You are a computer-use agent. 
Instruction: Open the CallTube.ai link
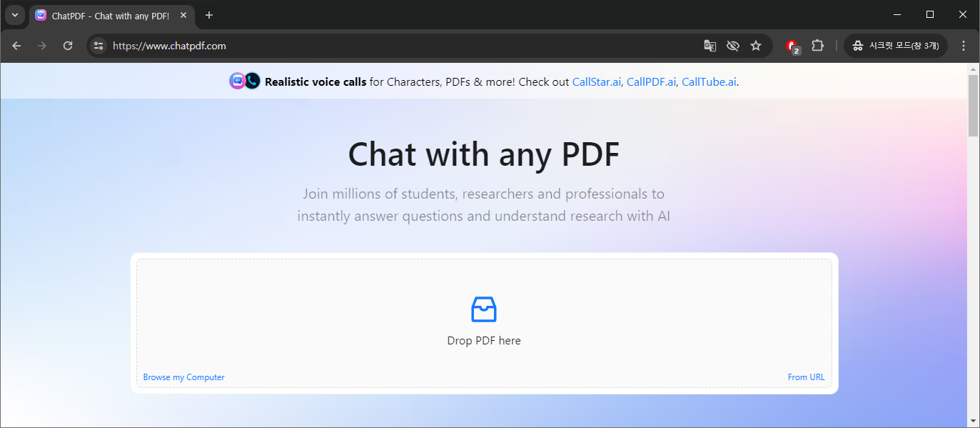click(709, 82)
